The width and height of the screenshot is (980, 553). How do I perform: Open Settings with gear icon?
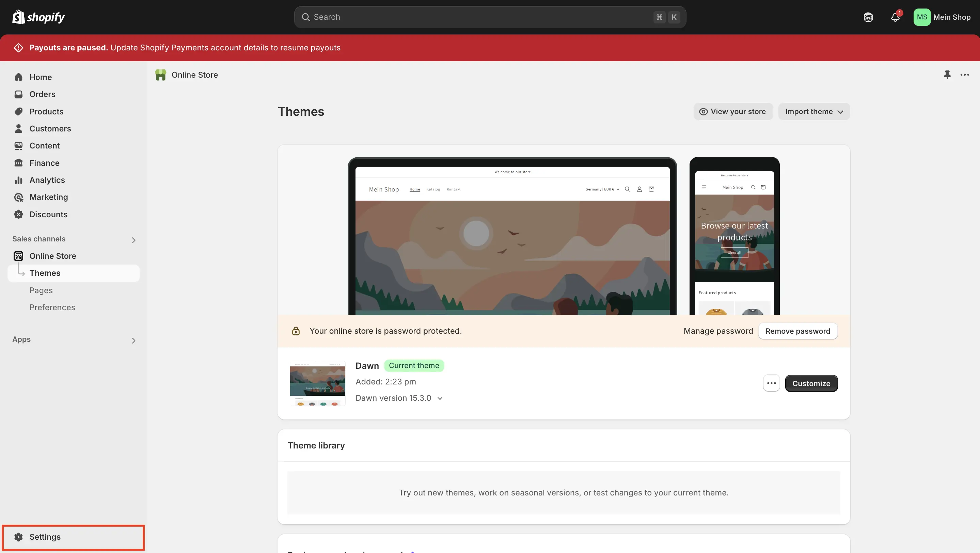45,537
